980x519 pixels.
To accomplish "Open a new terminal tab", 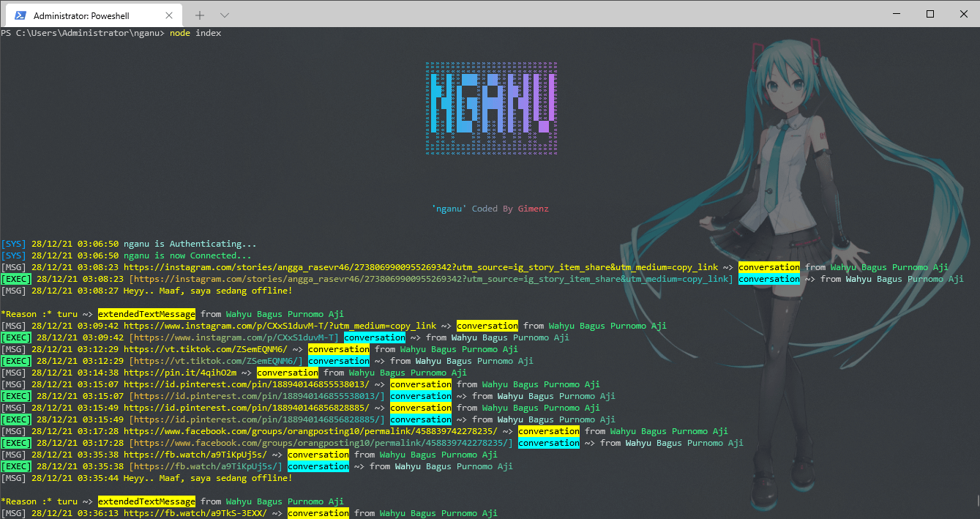I will 200,15.
